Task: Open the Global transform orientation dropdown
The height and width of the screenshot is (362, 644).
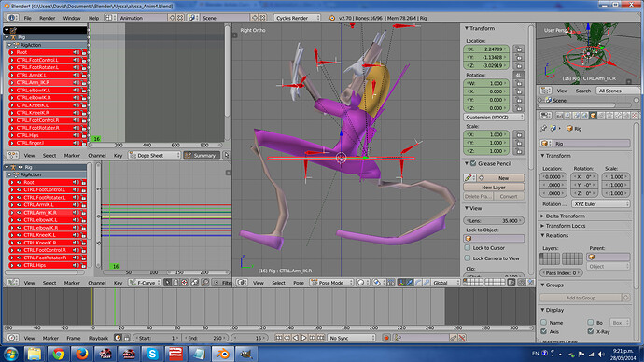Action: [445, 283]
